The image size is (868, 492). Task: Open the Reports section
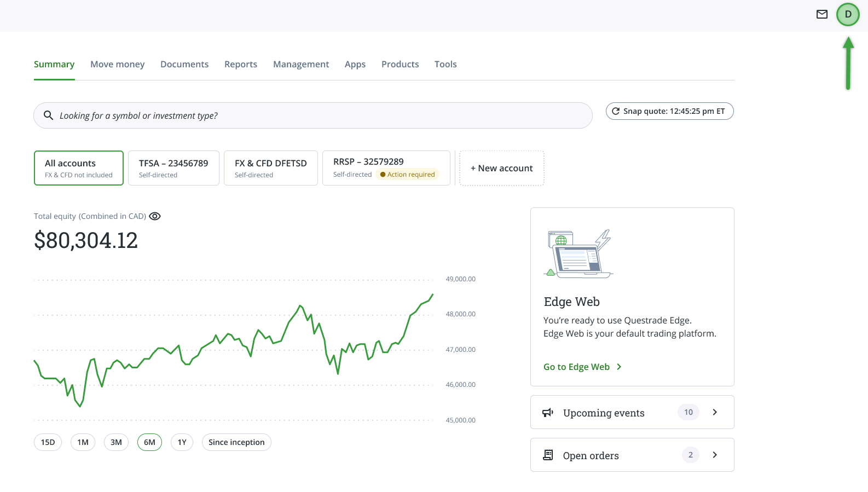(x=241, y=64)
